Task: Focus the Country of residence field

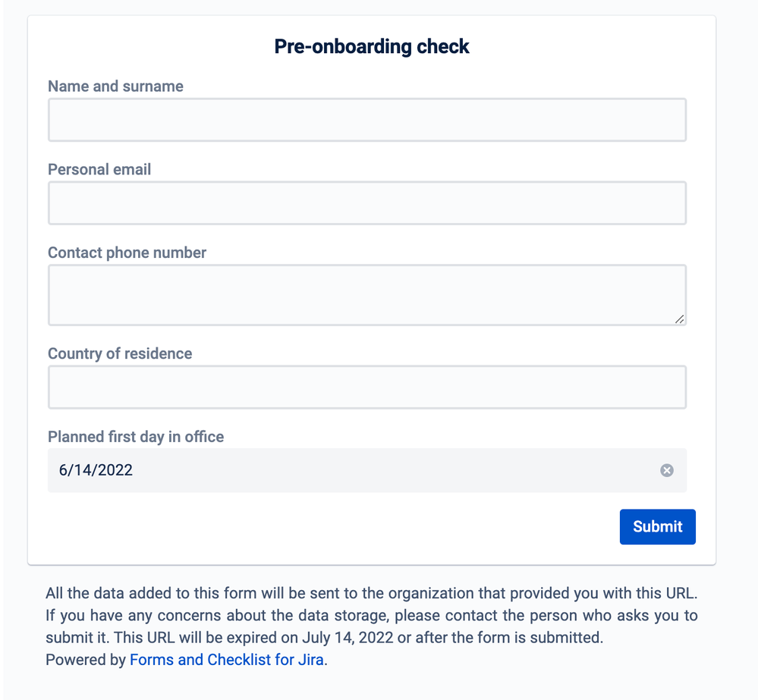Action: (x=366, y=388)
